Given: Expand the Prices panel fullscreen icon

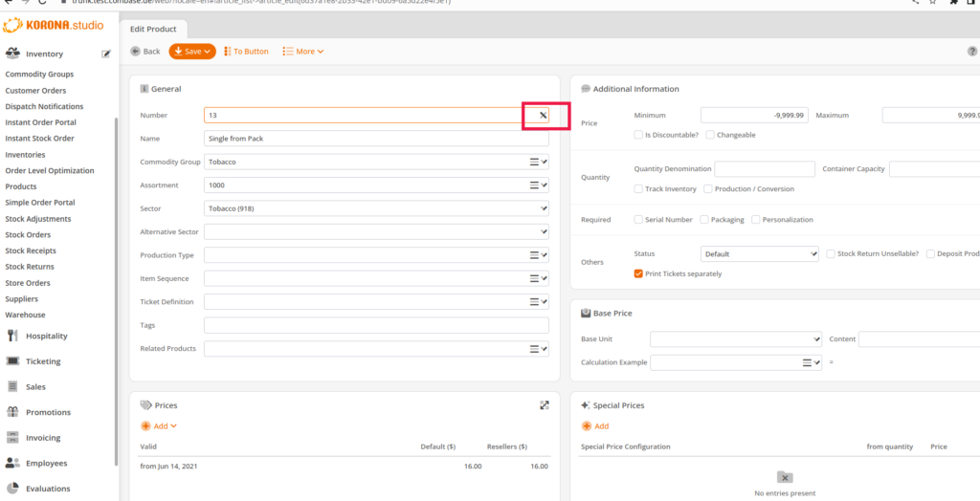Looking at the screenshot, I should pyautogui.click(x=545, y=404).
